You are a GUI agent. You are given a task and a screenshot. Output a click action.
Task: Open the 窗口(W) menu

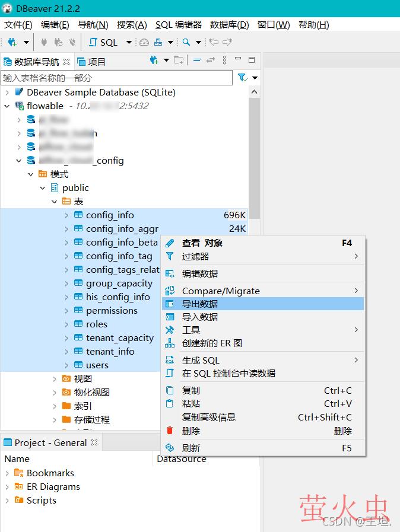pos(274,25)
